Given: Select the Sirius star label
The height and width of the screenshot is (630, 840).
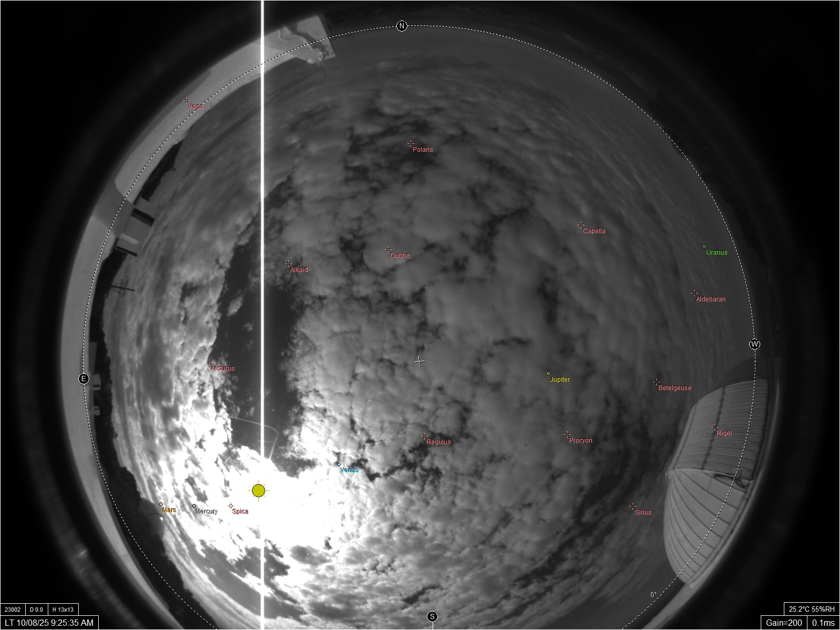Looking at the screenshot, I should click(x=643, y=512).
